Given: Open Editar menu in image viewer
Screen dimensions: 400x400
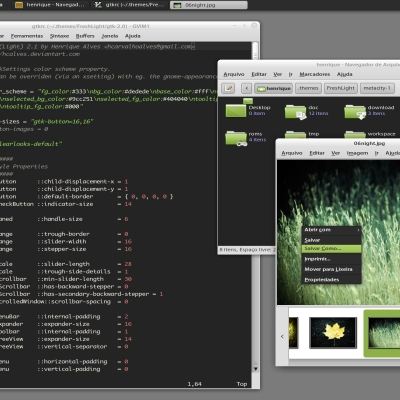Looking at the screenshot, I should point(317,153).
